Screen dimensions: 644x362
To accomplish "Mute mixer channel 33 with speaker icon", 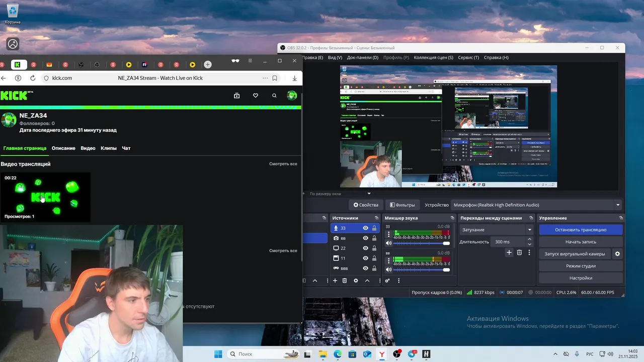I will coord(388,243).
